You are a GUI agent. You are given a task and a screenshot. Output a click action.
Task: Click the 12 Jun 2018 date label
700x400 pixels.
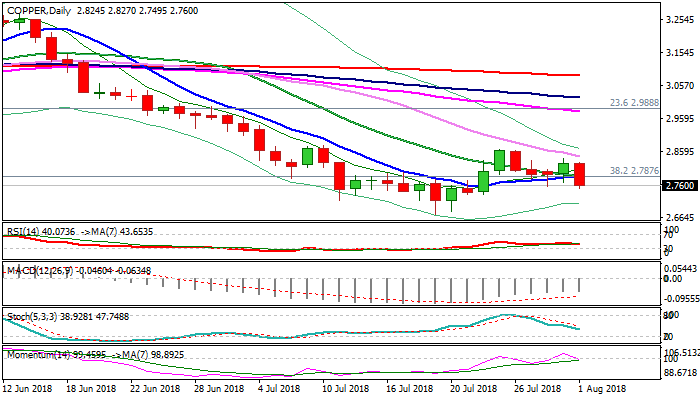pos(30,390)
